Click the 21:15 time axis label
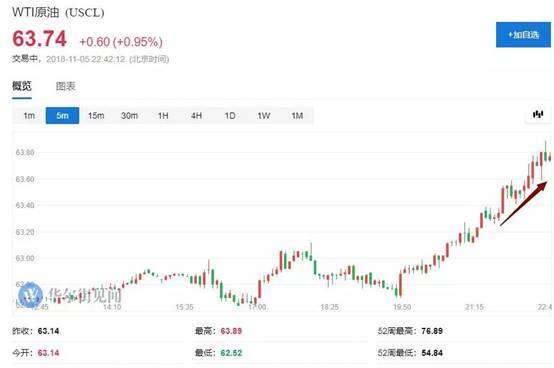 click(x=474, y=307)
